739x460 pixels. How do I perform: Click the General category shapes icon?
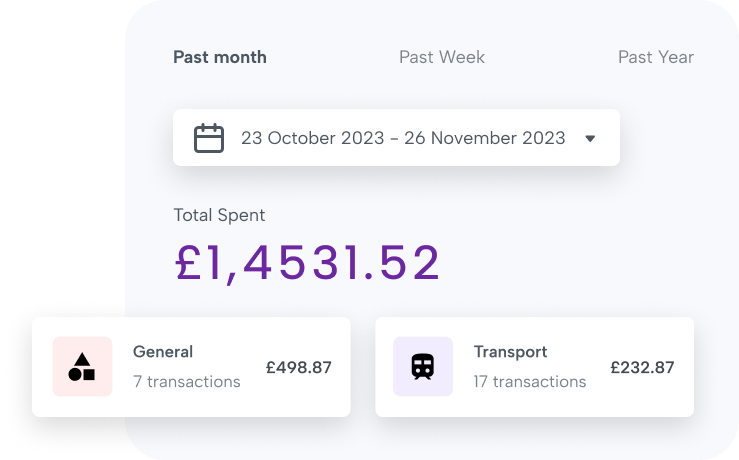tap(82, 367)
